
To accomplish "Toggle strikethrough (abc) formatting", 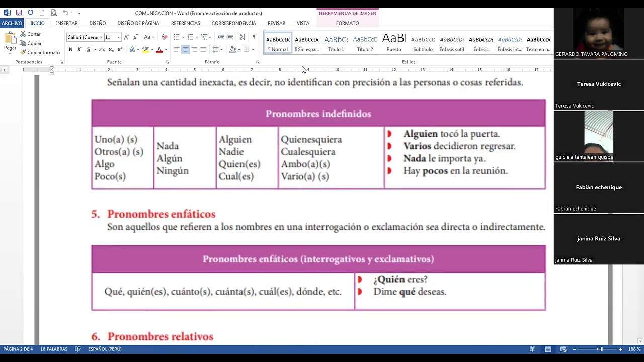I will (102, 49).
